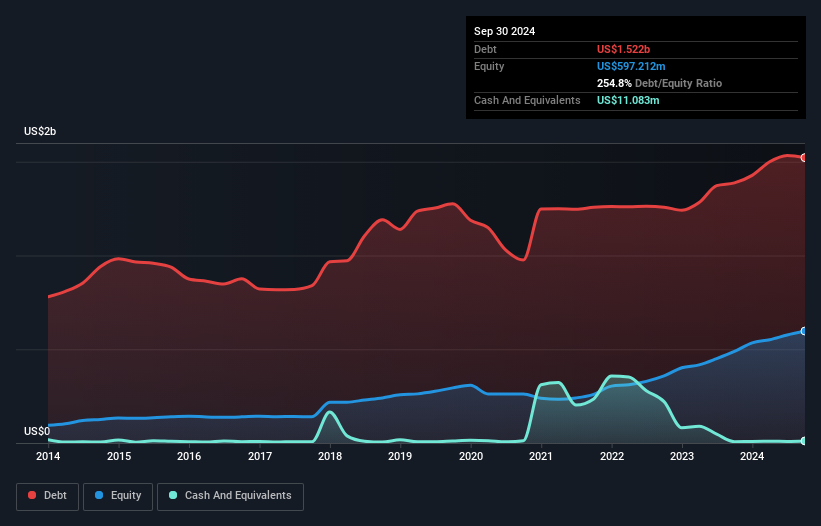This screenshot has width=821, height=526.
Task: Click the 2019 x-axis label
Action: pyautogui.click(x=400, y=456)
